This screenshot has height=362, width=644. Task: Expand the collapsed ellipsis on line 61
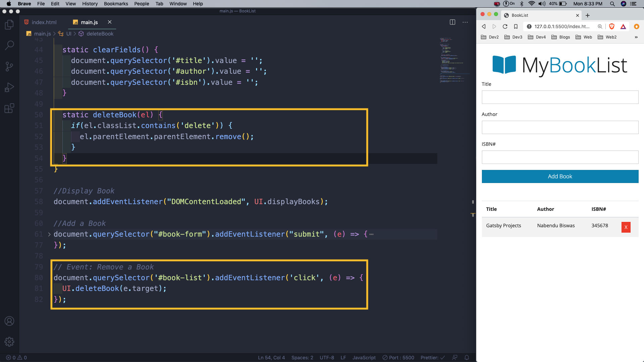tap(371, 234)
